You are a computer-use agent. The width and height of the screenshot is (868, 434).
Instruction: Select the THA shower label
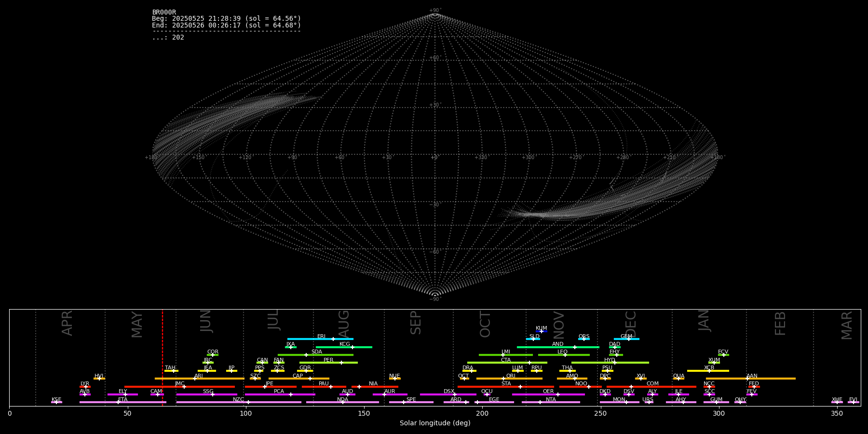click(x=567, y=368)
